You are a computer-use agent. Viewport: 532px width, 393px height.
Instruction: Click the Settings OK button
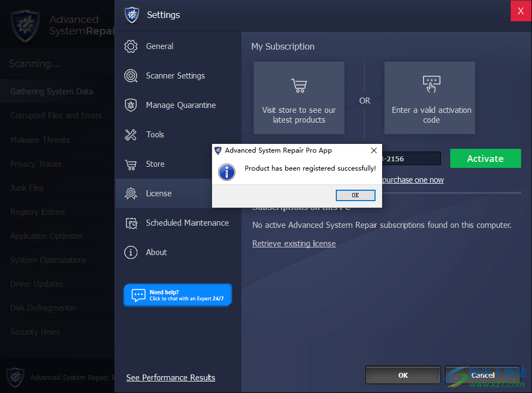coord(403,376)
